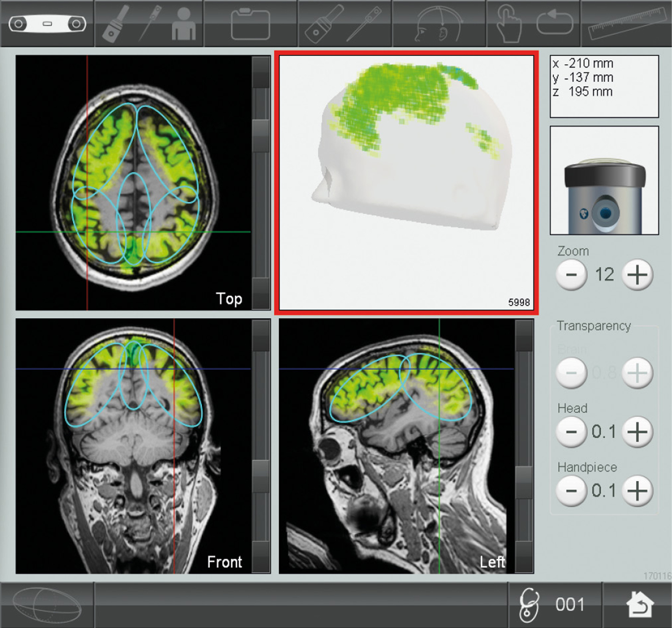This screenshot has height=628, width=672.
Task: Click the Left view slice scrollbar
Action: pos(524,446)
